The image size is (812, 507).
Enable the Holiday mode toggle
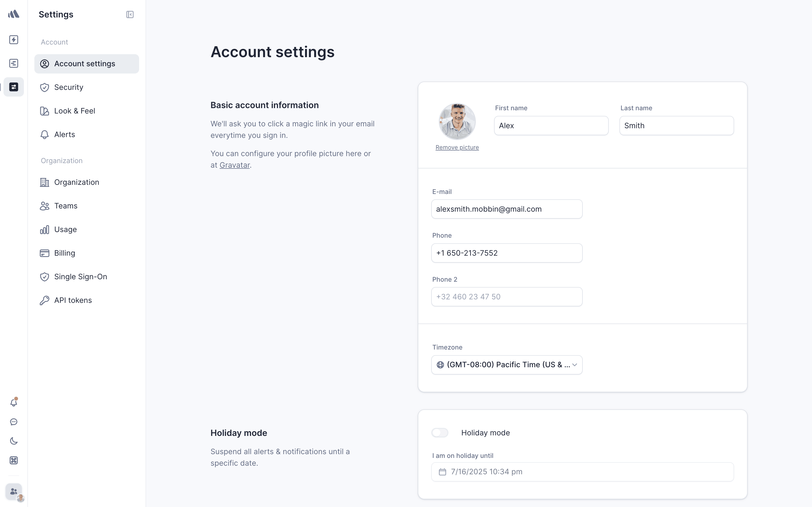(x=440, y=433)
